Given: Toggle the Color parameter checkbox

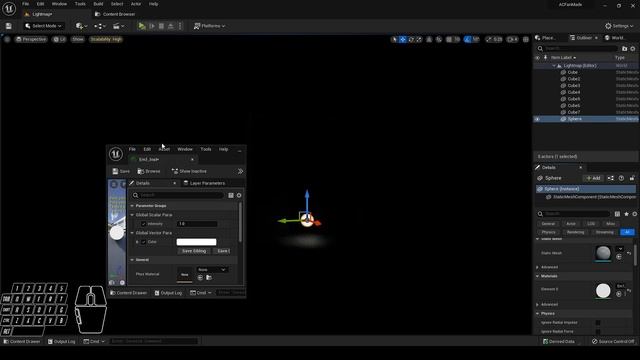Looking at the screenshot, I should click(x=143, y=242).
